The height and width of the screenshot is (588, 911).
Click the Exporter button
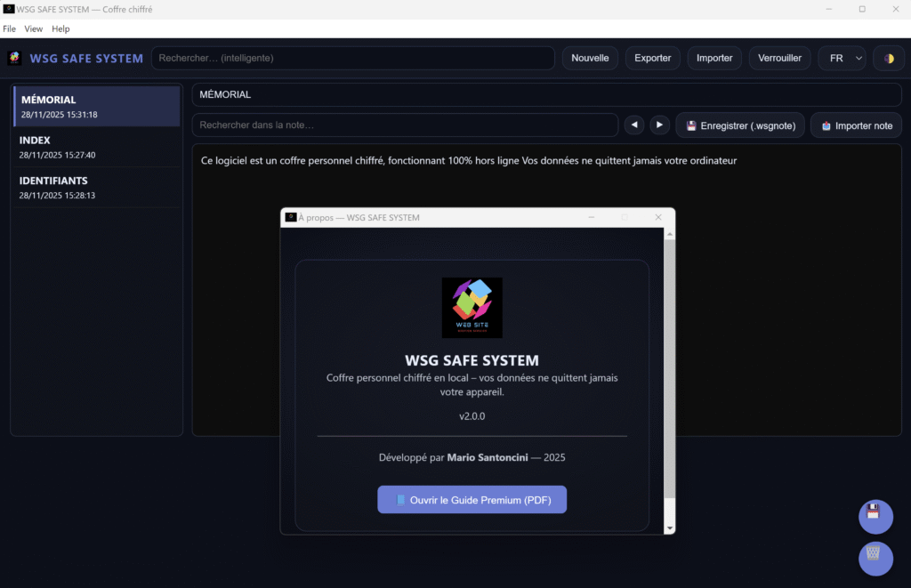tap(652, 57)
